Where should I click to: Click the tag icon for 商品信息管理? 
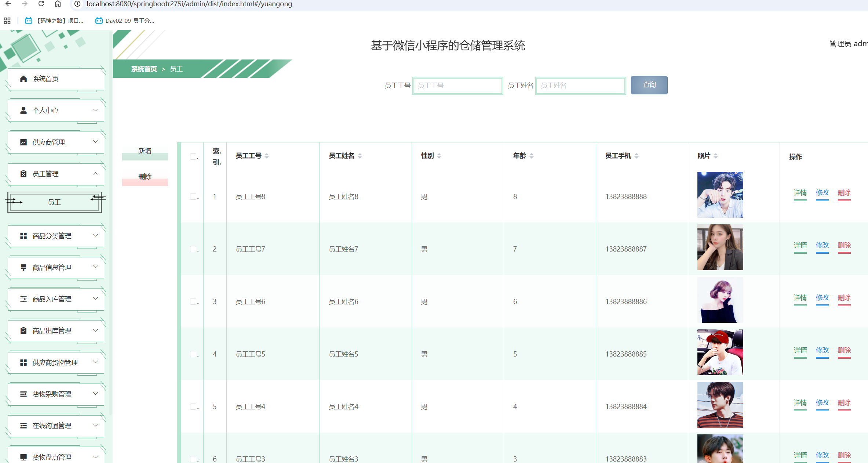pyautogui.click(x=23, y=267)
